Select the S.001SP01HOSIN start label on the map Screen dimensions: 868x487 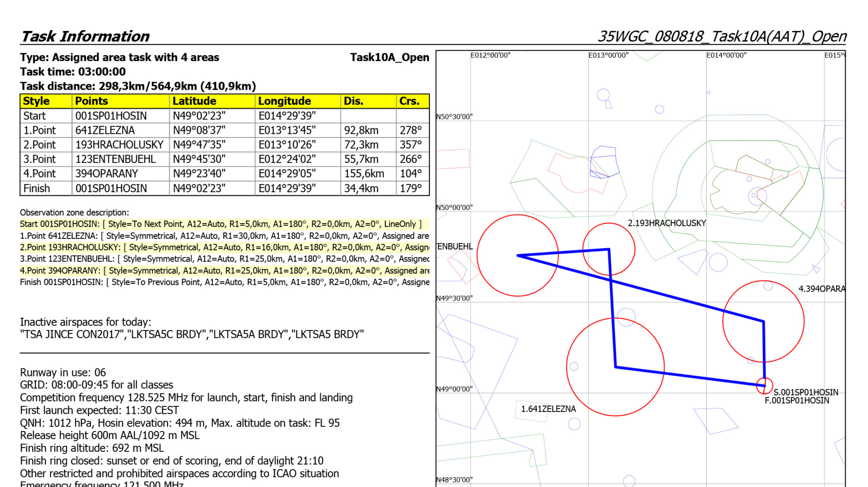tap(806, 392)
